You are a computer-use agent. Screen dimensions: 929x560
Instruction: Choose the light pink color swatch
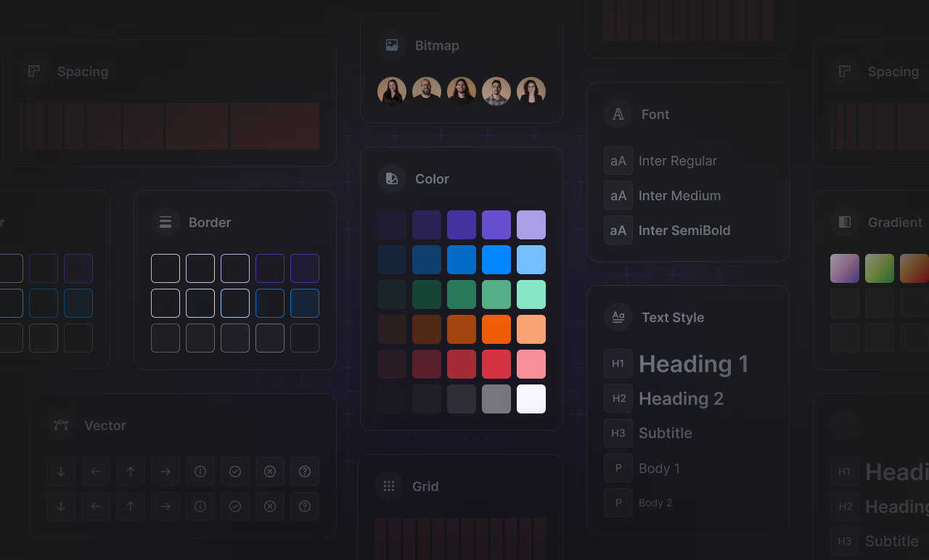(531, 364)
